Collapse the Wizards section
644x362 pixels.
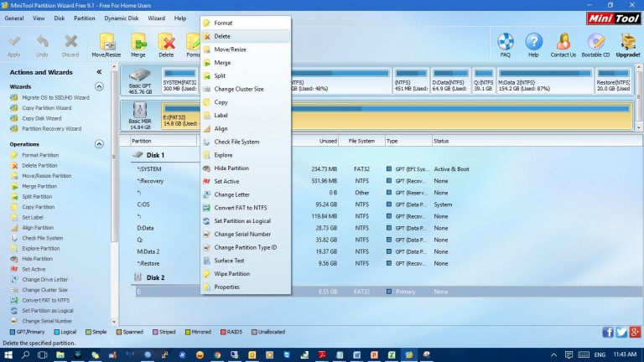pyautogui.click(x=99, y=86)
